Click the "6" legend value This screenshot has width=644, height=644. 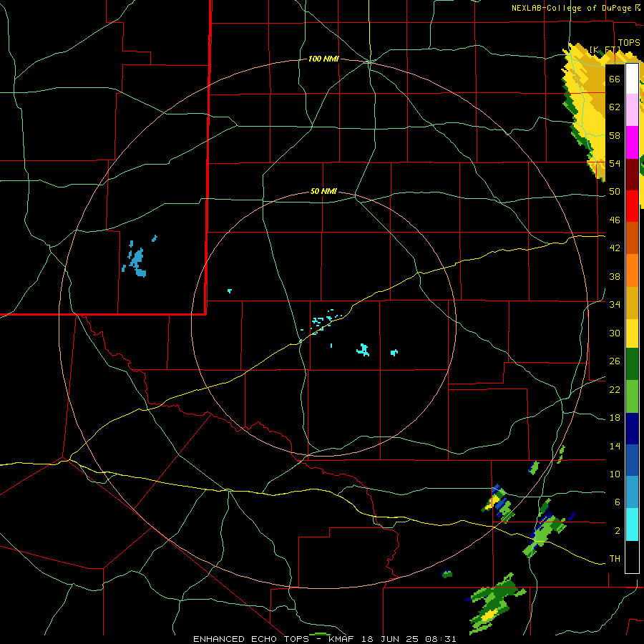pyautogui.click(x=618, y=502)
